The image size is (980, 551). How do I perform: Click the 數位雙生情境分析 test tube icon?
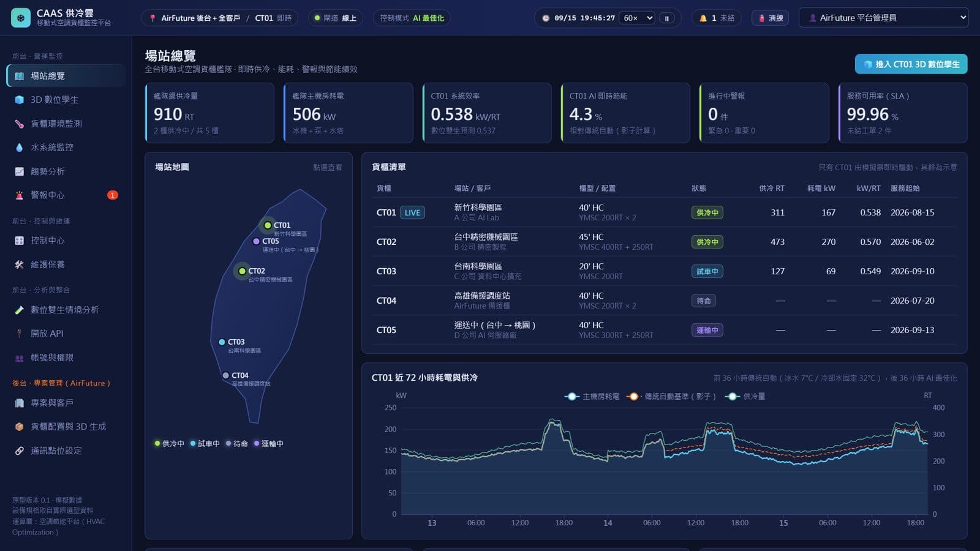(19, 310)
